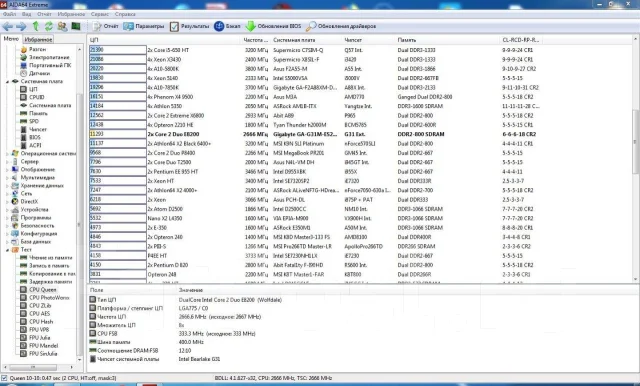Toggle status bar Queen 10-10 checkbox

tap(4, 378)
